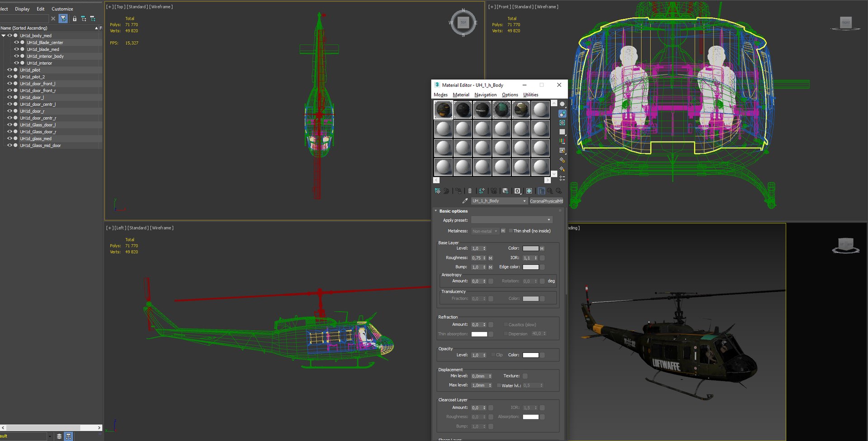Click Top viewport ViewCube
Screen dimensions: 868x441
(x=463, y=22)
